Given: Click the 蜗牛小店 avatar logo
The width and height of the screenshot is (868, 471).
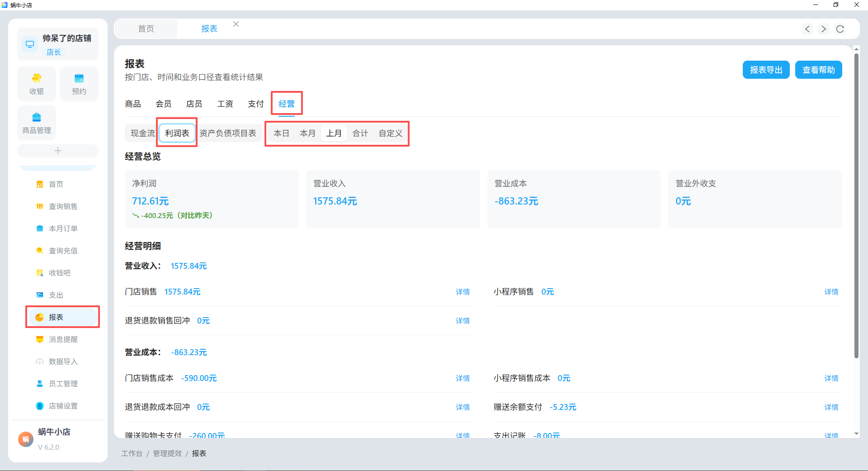Looking at the screenshot, I should [26, 439].
